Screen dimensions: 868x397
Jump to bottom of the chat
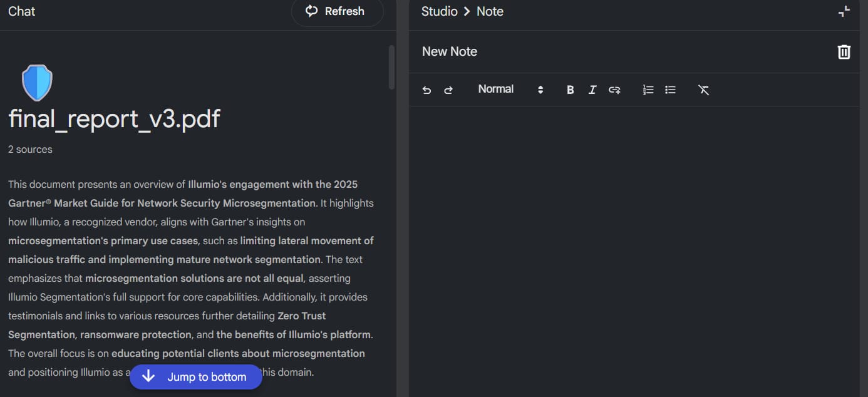195,377
